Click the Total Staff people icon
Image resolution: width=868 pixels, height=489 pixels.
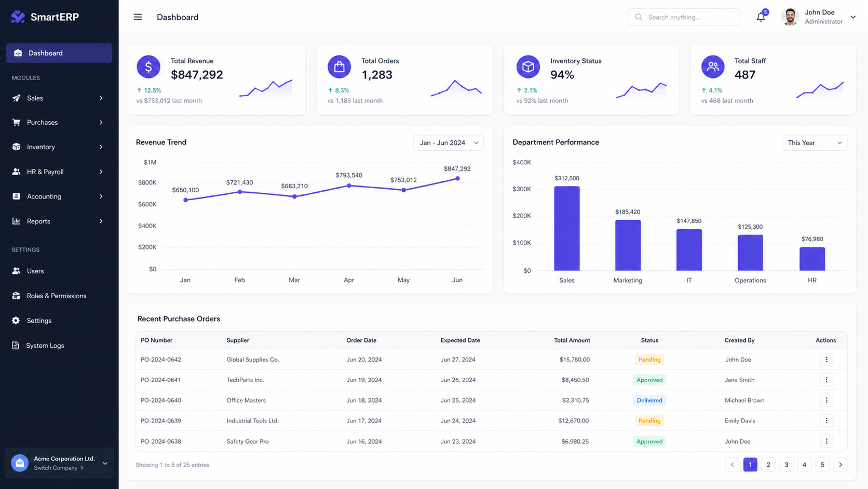pyautogui.click(x=713, y=67)
